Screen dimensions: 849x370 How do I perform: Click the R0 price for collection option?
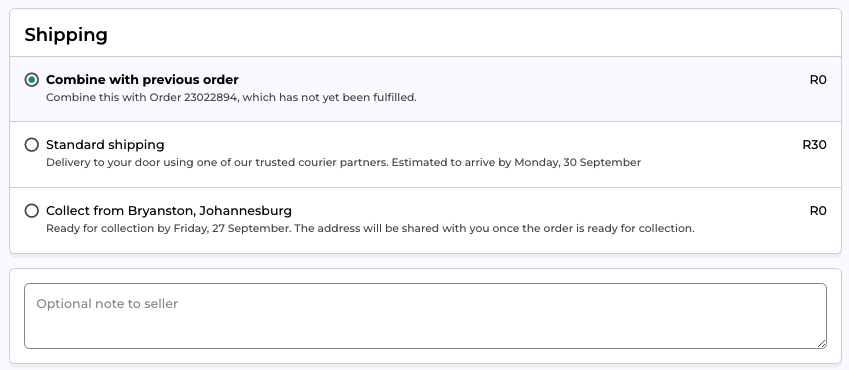click(818, 210)
